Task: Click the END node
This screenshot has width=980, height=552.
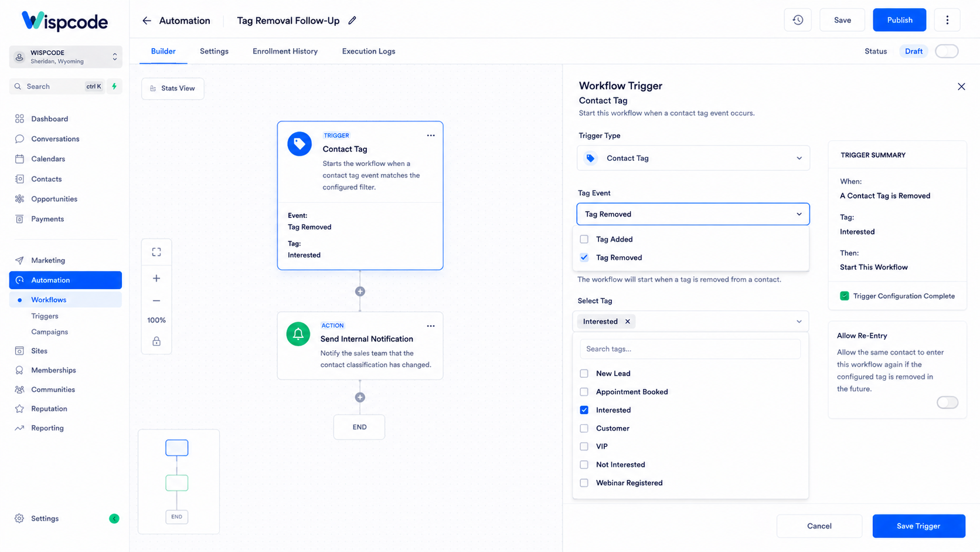Action: pos(359,427)
